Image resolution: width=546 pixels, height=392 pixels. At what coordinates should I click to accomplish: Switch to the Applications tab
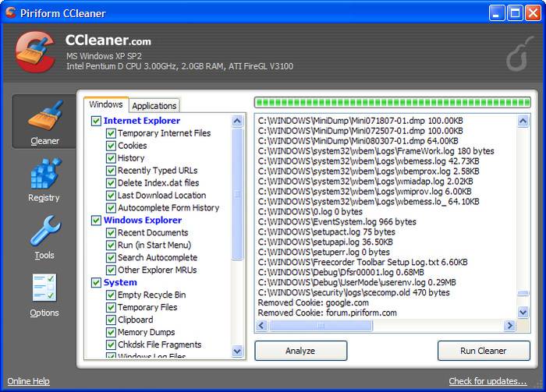coord(154,105)
